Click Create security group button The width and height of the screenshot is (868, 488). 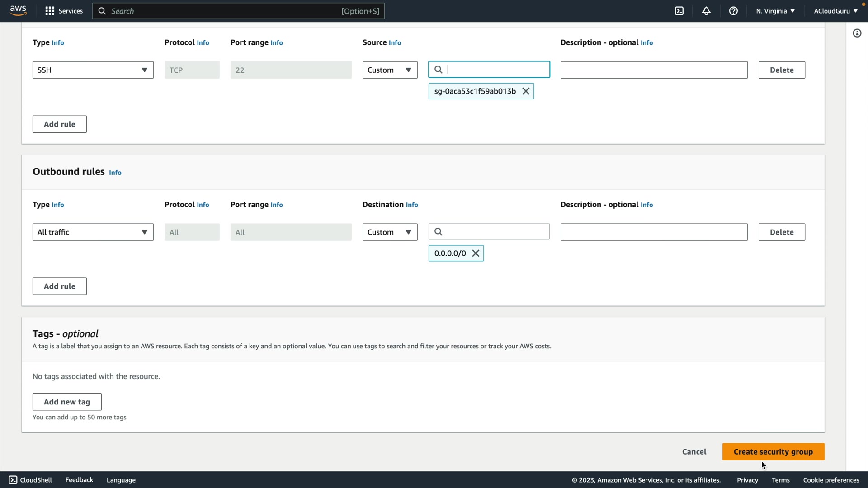coord(773,452)
